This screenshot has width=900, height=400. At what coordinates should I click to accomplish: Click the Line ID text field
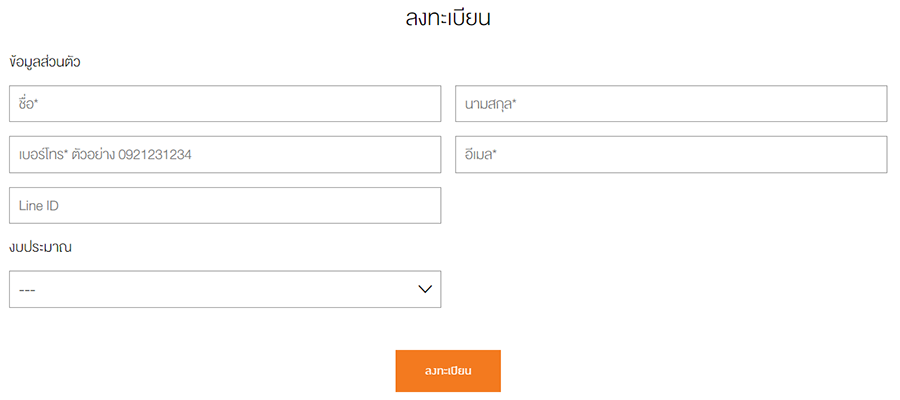225,206
